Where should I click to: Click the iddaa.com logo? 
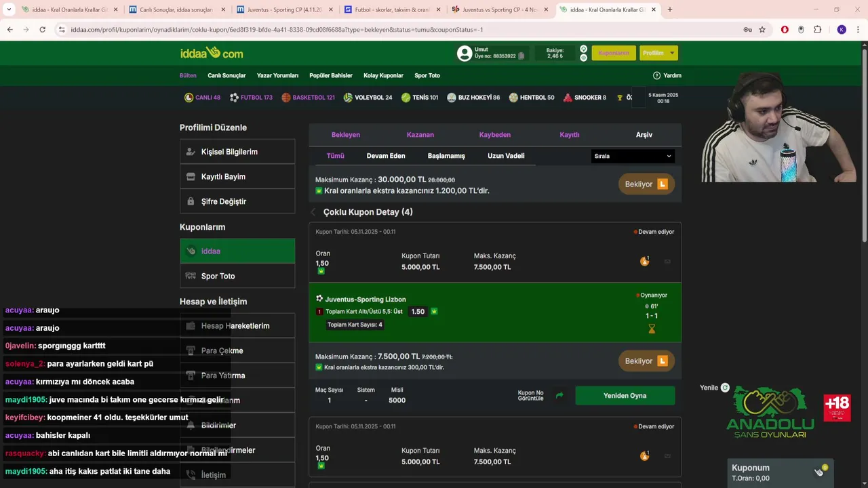tap(212, 53)
